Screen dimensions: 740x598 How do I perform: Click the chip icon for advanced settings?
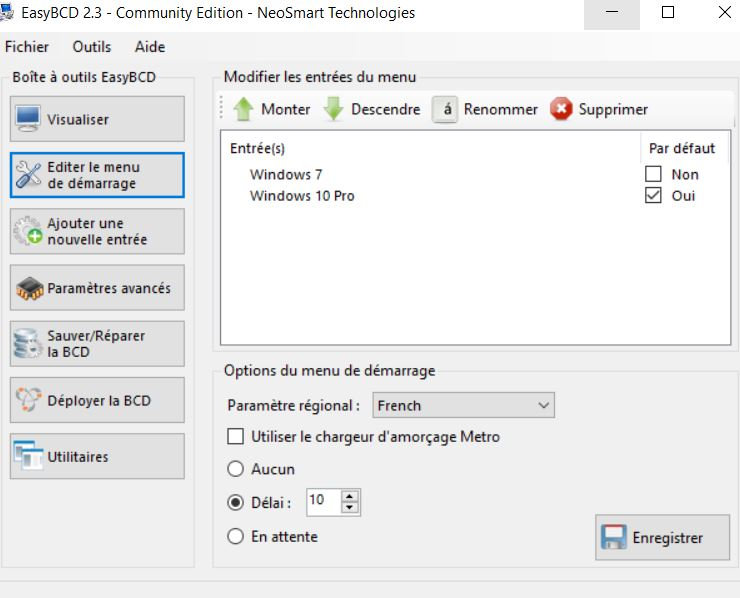29,288
